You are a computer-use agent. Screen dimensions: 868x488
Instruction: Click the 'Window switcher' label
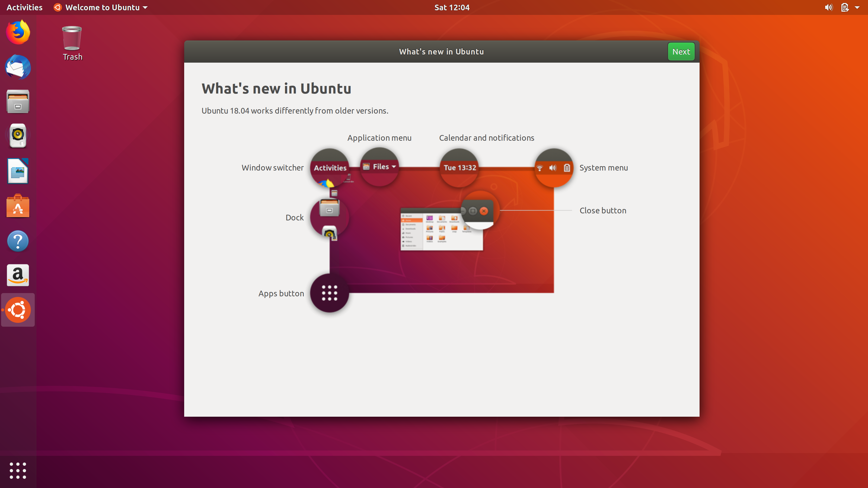[273, 168]
